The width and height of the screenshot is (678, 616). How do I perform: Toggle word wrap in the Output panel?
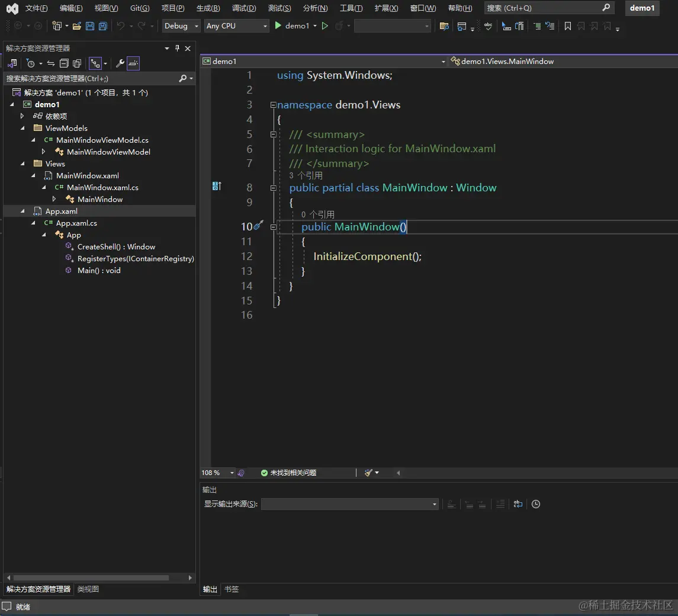[x=518, y=504]
